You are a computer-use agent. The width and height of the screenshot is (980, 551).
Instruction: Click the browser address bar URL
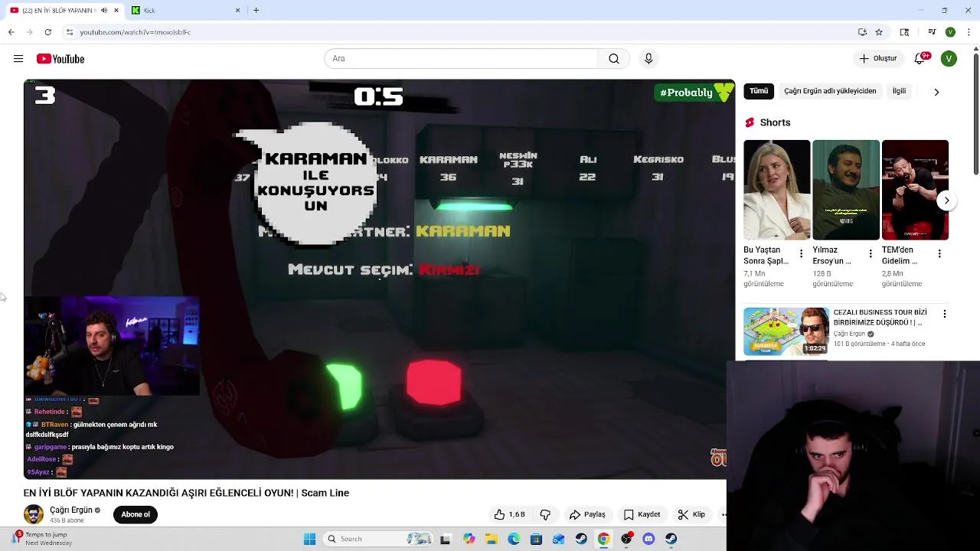(x=135, y=32)
